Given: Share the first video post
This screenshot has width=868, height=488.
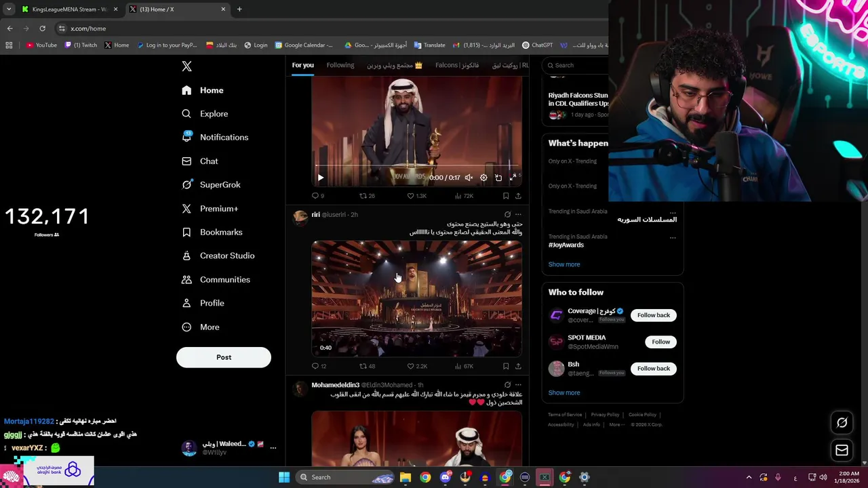Looking at the screenshot, I should (518, 196).
